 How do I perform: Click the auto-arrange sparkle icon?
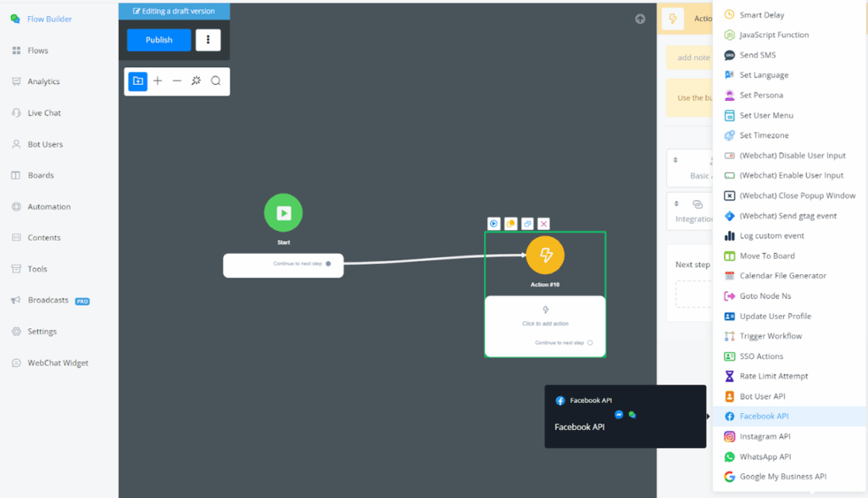[196, 81]
